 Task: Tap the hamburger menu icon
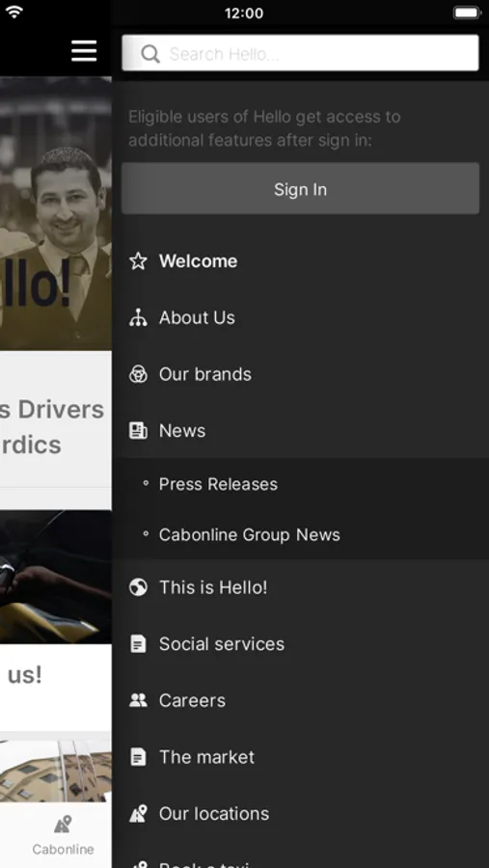84,51
